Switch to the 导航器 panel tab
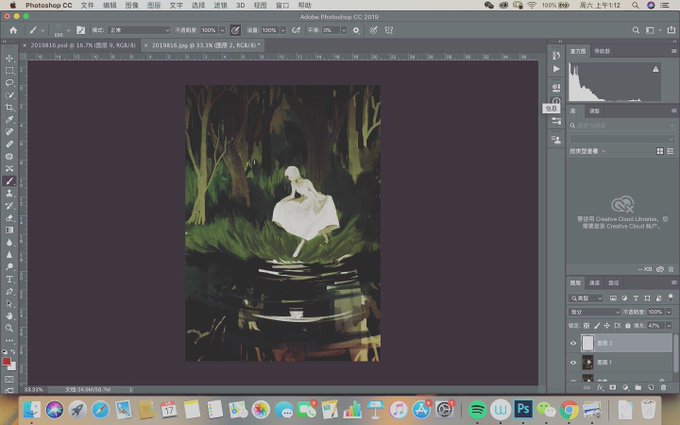680x425 pixels. point(602,51)
